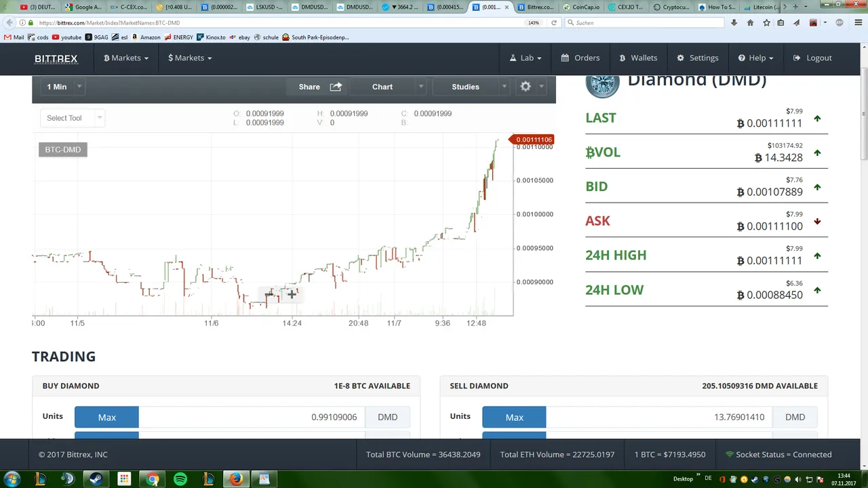Click the Windows Start button
Image resolution: width=868 pixels, height=488 pixels.
click(12, 479)
